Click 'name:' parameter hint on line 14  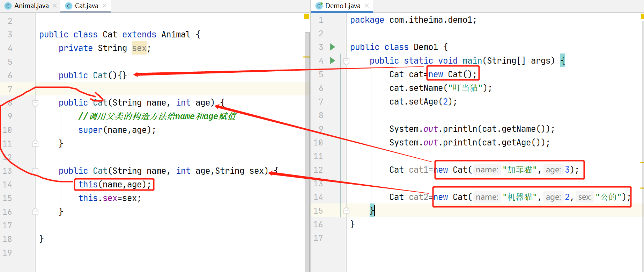(x=487, y=197)
